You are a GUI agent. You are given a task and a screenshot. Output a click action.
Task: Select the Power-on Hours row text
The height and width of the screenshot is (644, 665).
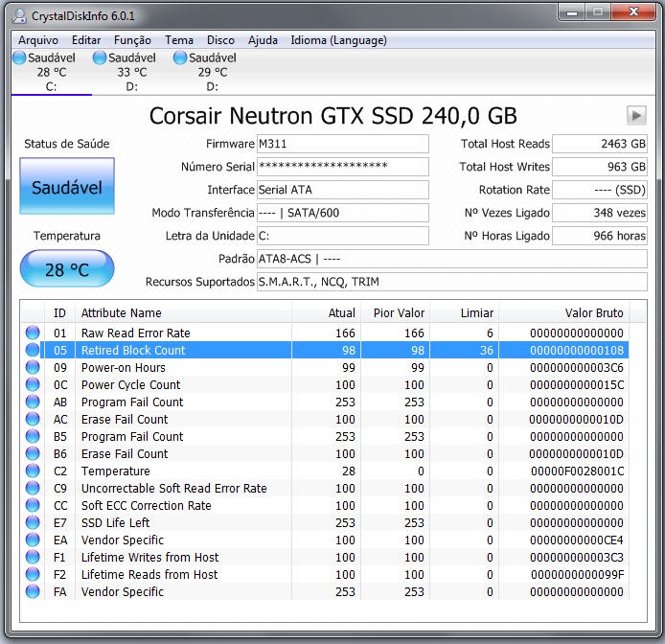click(x=124, y=367)
